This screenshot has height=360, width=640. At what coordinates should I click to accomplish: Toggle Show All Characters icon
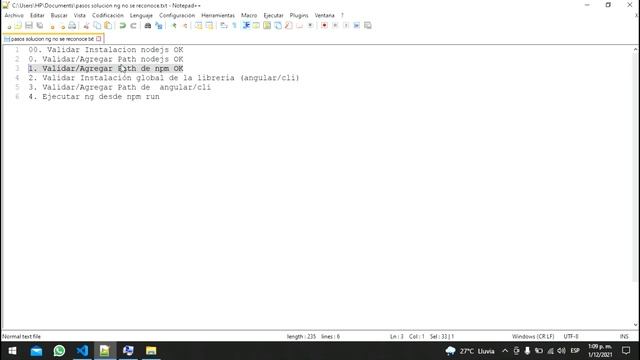coord(234,26)
